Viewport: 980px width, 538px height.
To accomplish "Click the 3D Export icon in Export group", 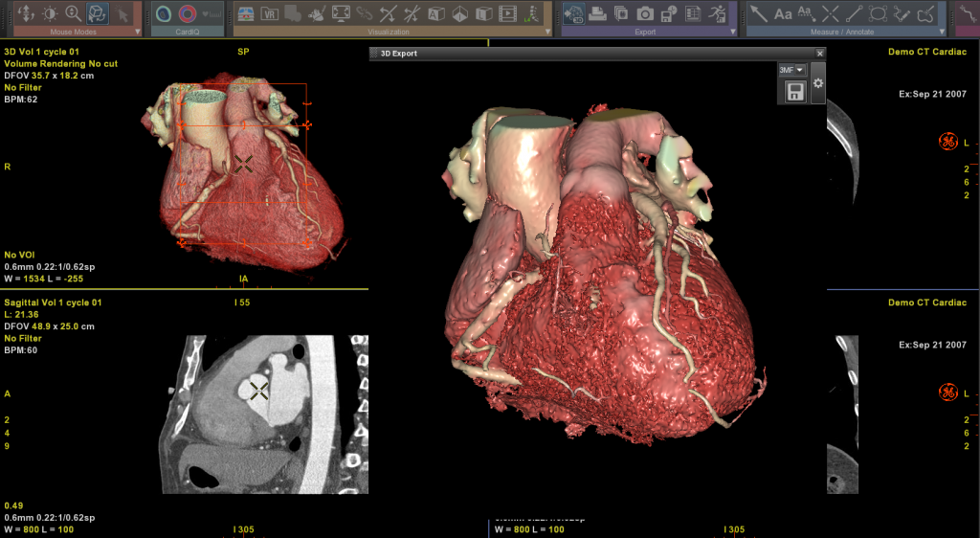I will (x=574, y=13).
